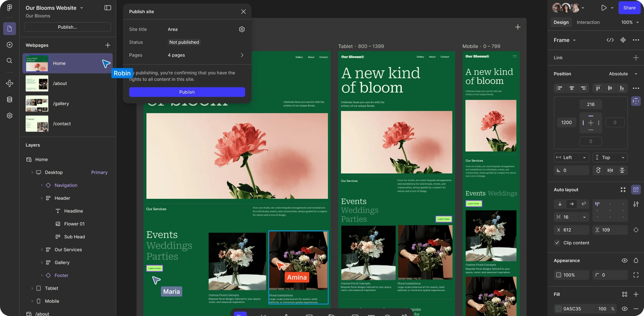Click the flip horizontal icon

610,170
